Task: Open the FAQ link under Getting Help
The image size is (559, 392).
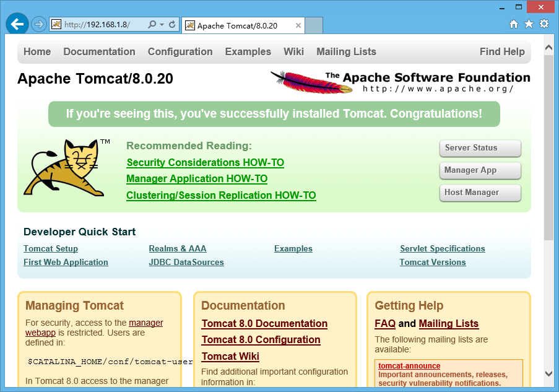Action: coord(384,323)
